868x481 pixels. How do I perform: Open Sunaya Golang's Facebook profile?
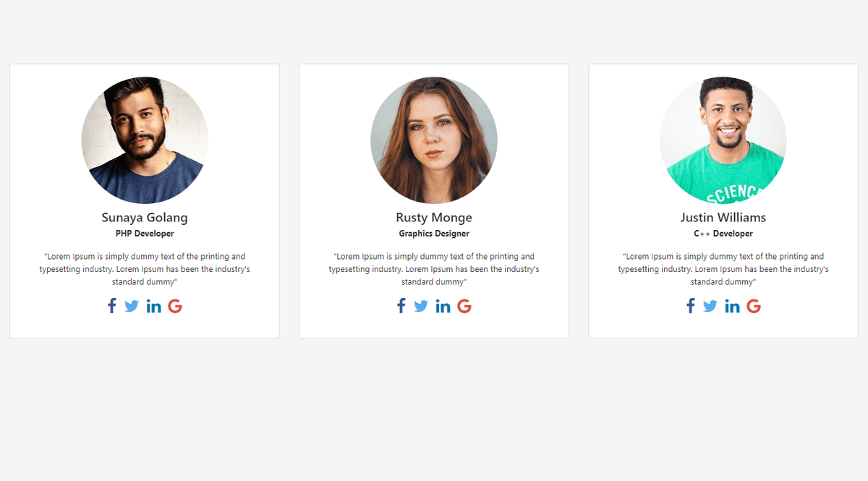coord(112,306)
